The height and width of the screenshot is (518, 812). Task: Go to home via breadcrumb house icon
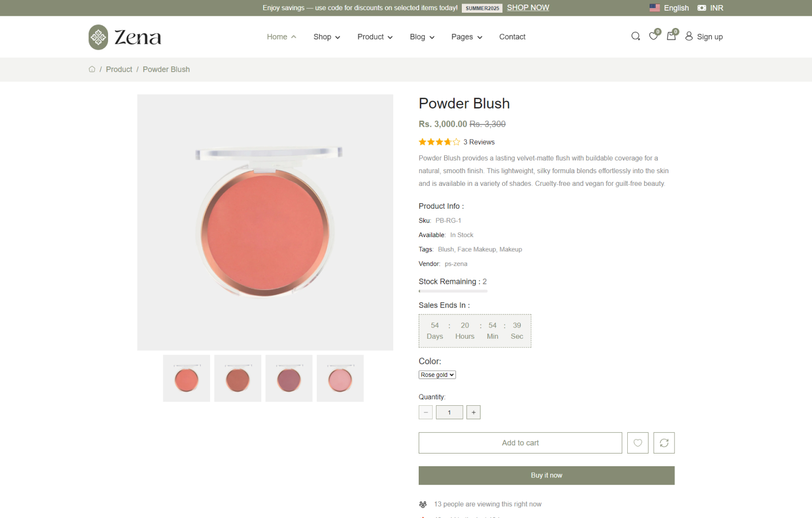coord(92,70)
